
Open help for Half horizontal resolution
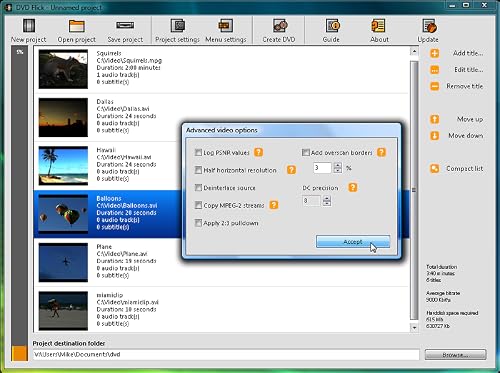click(x=291, y=170)
